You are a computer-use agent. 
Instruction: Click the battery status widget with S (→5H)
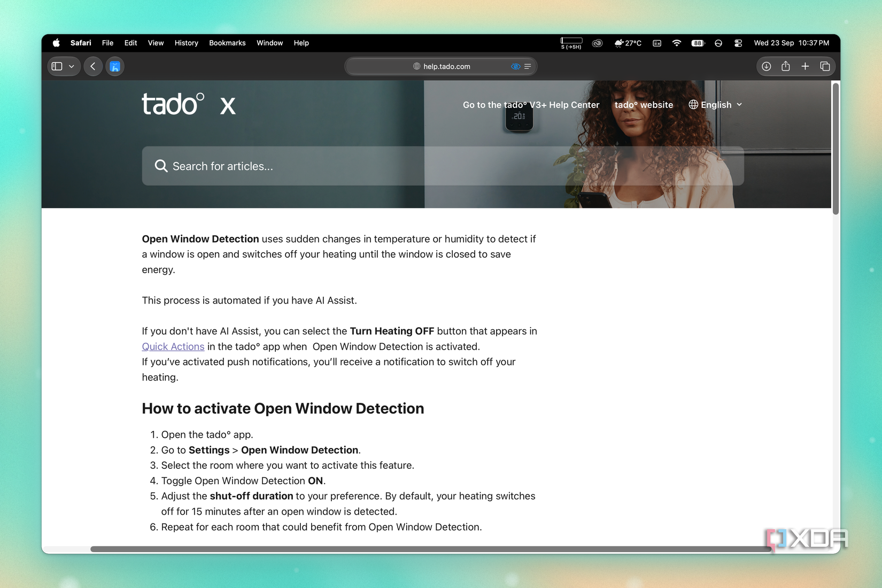[571, 43]
